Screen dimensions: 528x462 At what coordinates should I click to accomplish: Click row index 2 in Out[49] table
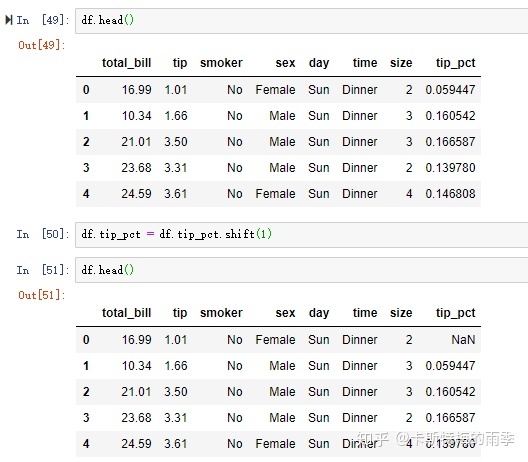click(86, 142)
